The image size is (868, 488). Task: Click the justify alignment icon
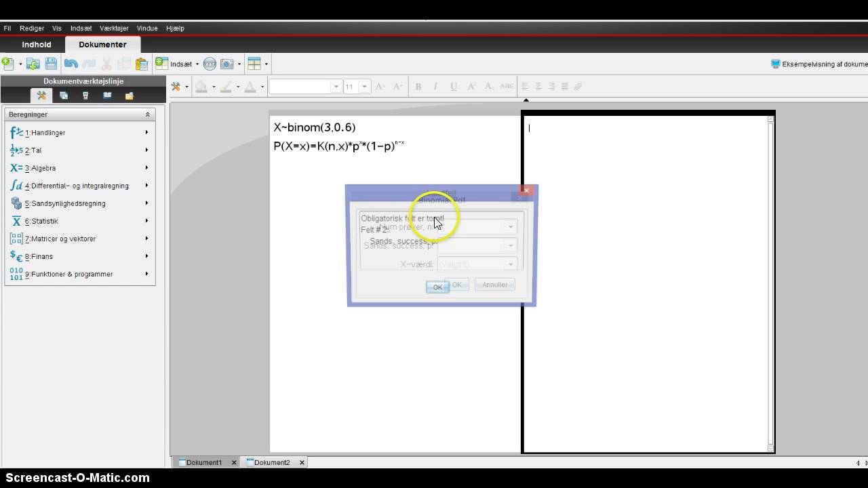565,86
